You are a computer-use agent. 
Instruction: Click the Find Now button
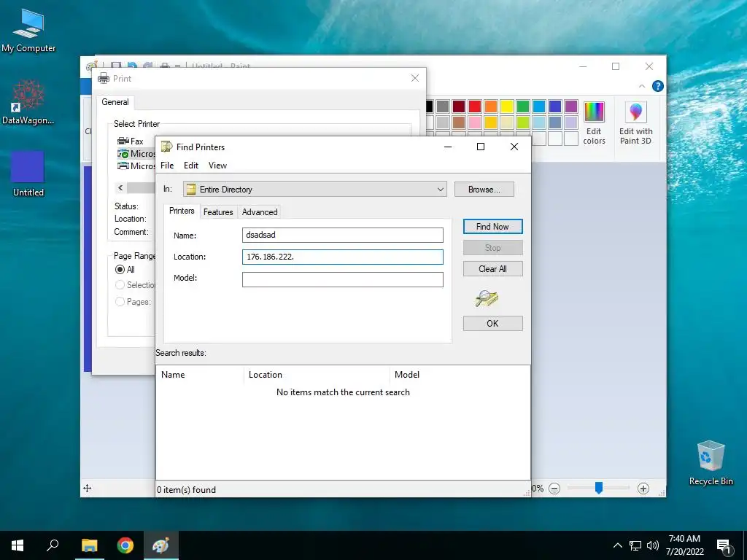coord(492,227)
